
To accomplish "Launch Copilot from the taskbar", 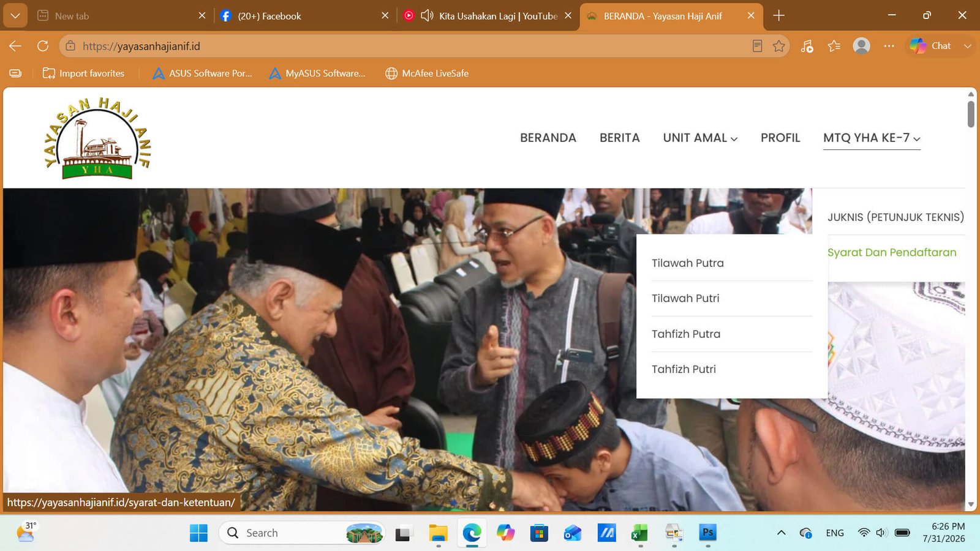I will coord(505,533).
